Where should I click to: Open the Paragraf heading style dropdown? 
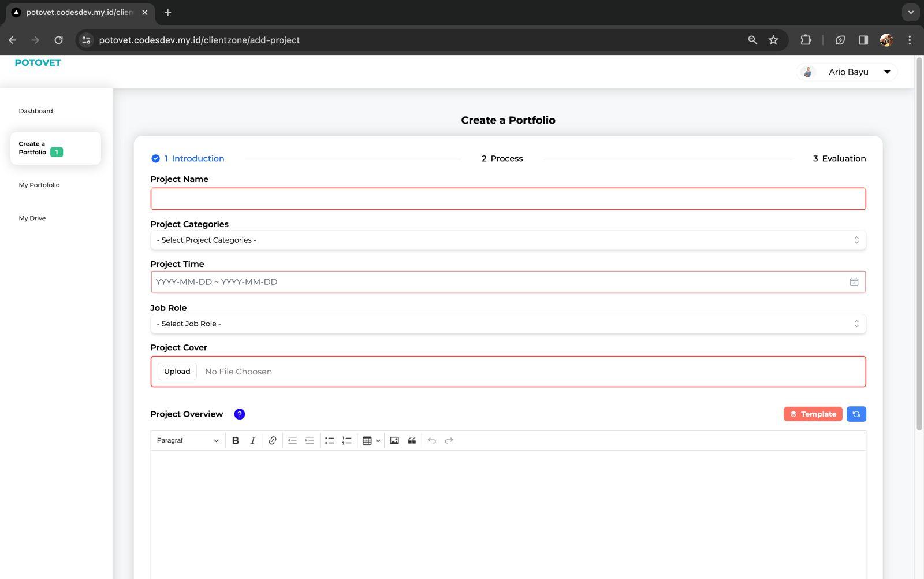[x=188, y=440]
